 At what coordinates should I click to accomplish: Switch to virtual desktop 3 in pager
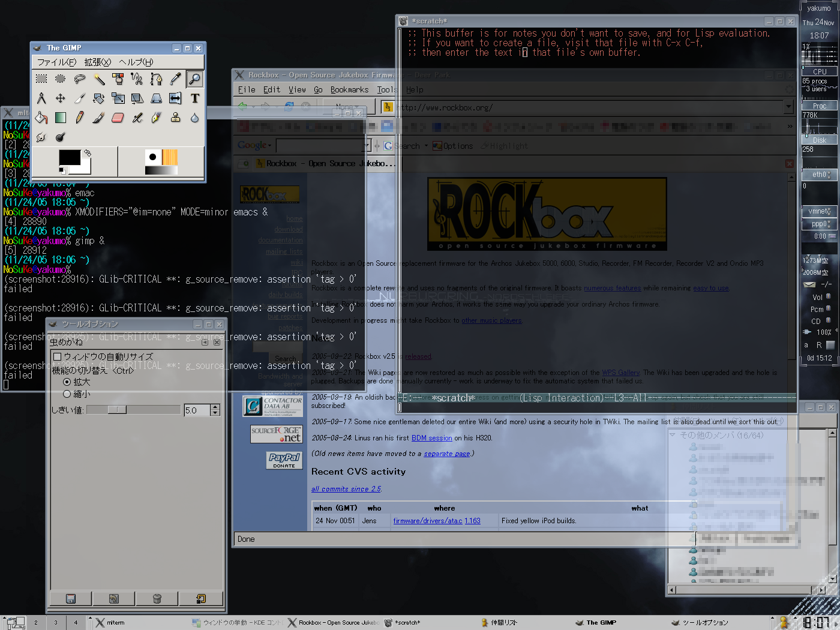click(x=56, y=622)
